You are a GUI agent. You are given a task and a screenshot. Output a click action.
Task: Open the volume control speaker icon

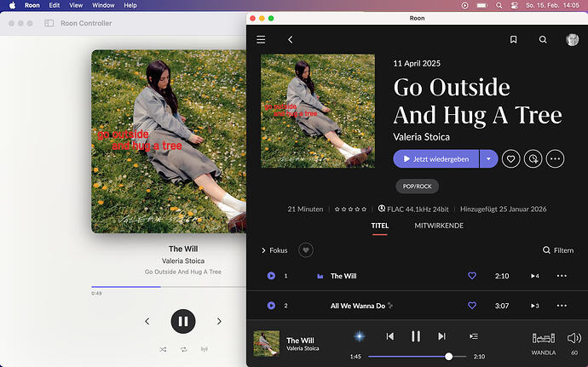pos(574,338)
